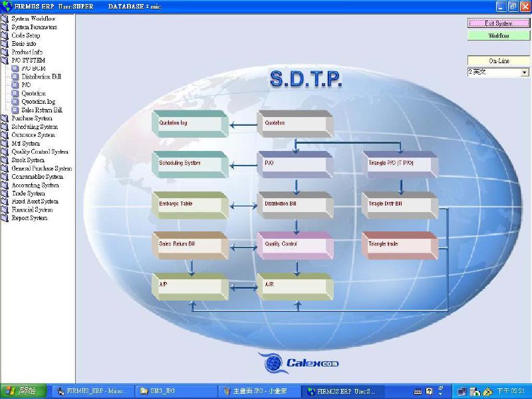The height and width of the screenshot is (399, 532).
Task: Switch to FIRMUS ERP User taskbar item
Action: pyautogui.click(x=343, y=391)
